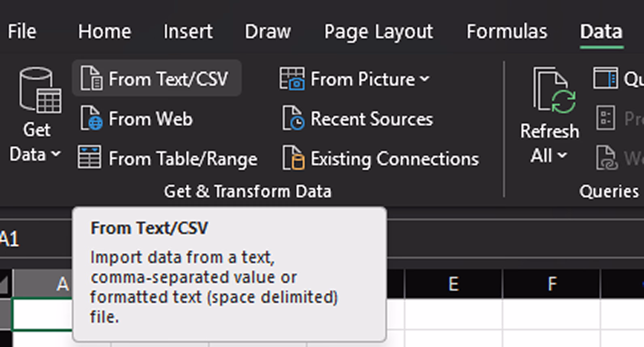Switch to the Insert tab
644x347 pixels.
click(x=188, y=32)
